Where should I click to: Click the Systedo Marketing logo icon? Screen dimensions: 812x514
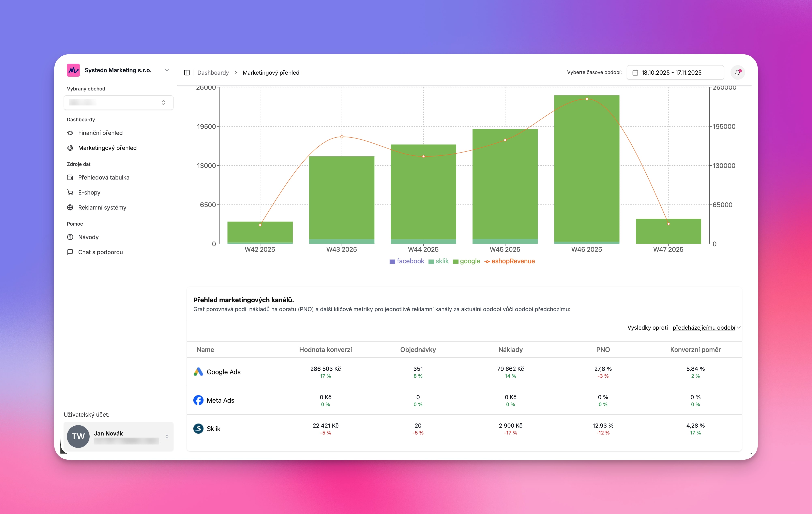pyautogui.click(x=73, y=70)
